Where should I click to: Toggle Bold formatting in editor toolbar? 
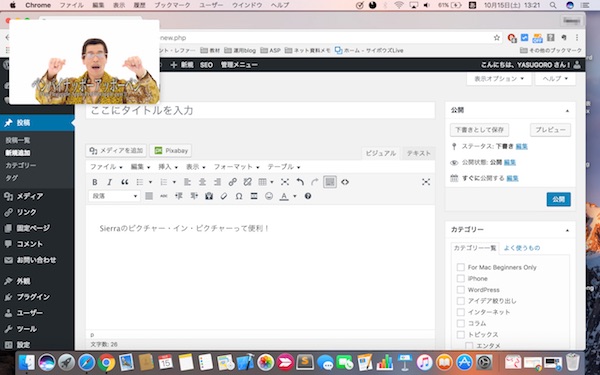(95, 182)
